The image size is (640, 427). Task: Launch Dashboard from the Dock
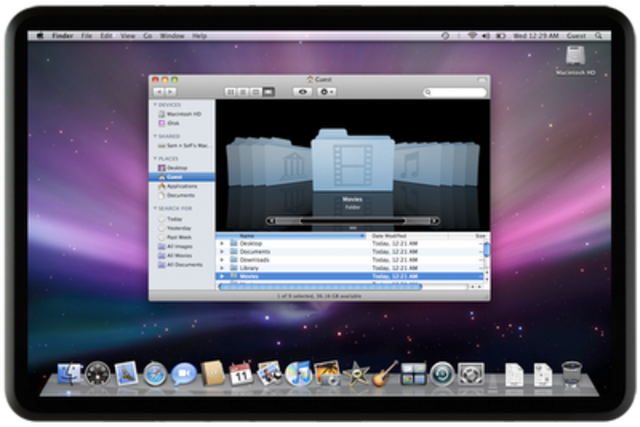[x=98, y=374]
